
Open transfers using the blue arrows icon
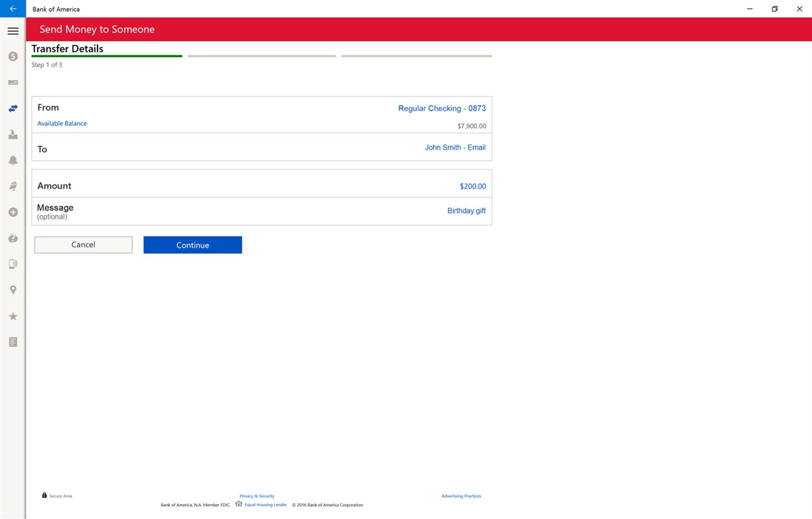(13, 109)
